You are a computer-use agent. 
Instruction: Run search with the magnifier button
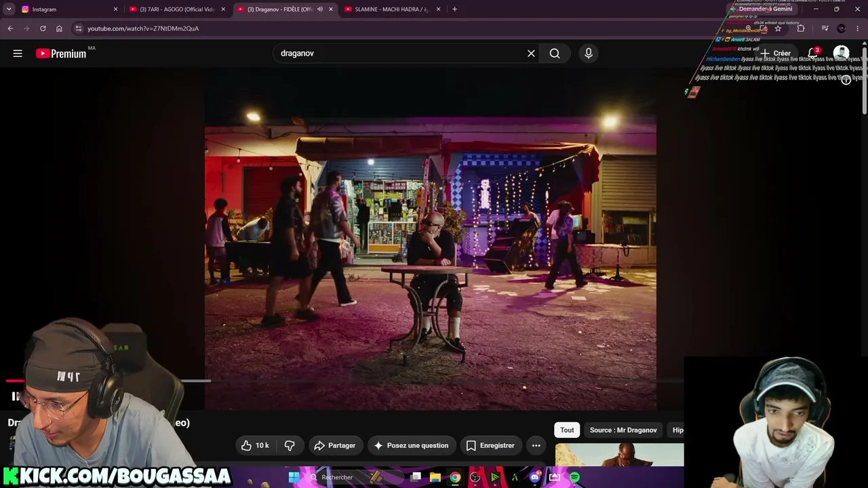point(555,54)
